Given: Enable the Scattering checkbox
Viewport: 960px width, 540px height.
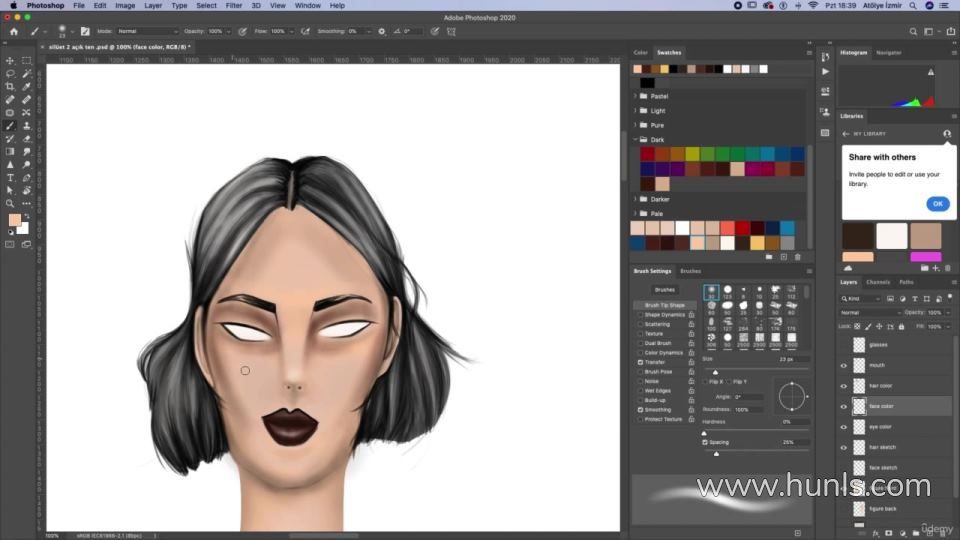Looking at the screenshot, I should click(x=640, y=324).
